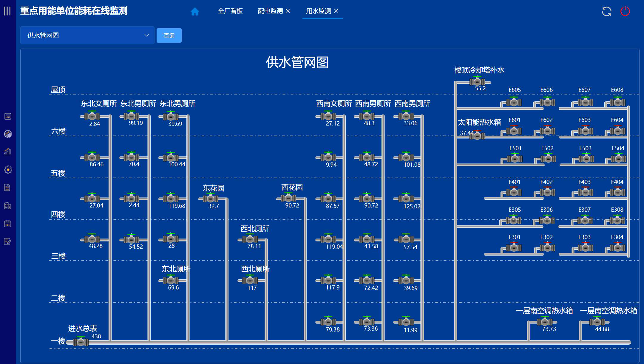Viewport: 644px width, 364px height.
Task: Click the 屋顶 floor label
Action: tap(58, 90)
